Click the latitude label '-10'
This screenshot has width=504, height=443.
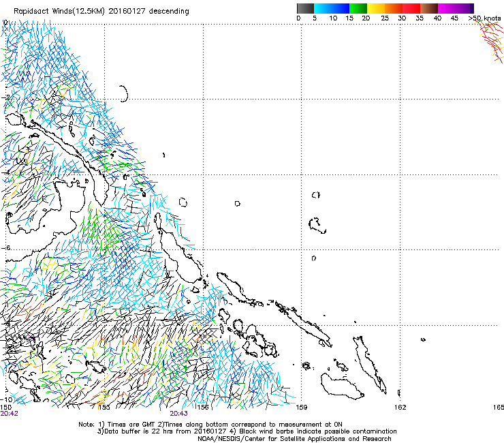click(x=7, y=399)
